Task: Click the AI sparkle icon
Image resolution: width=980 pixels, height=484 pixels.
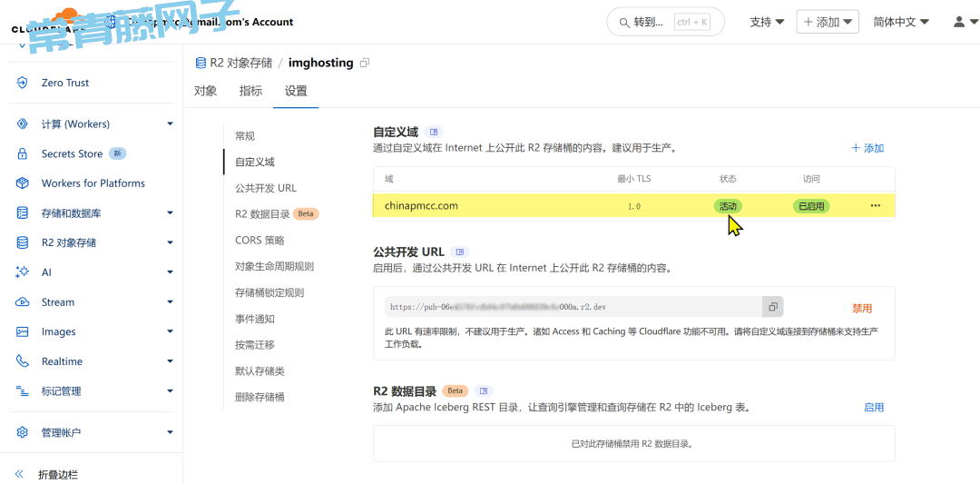Action: click(x=23, y=272)
